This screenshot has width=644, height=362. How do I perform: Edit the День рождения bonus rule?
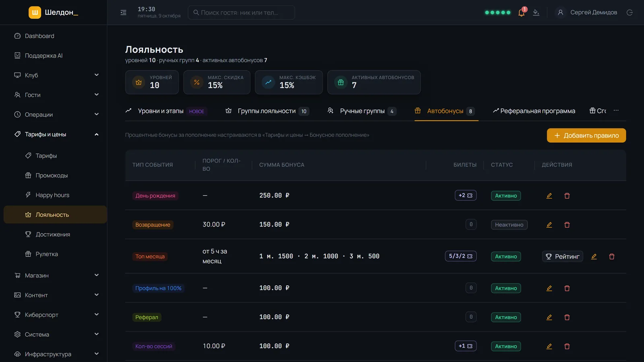point(549,196)
